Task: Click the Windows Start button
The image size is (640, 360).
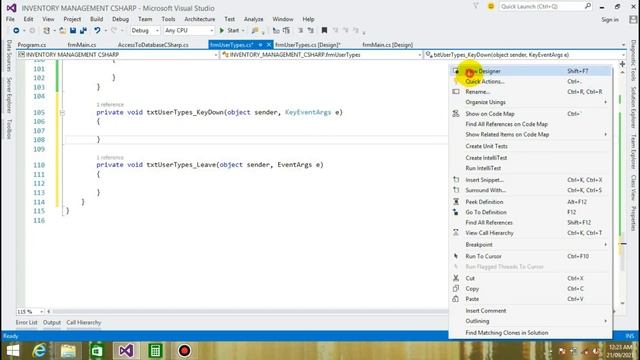Action: 13,351
